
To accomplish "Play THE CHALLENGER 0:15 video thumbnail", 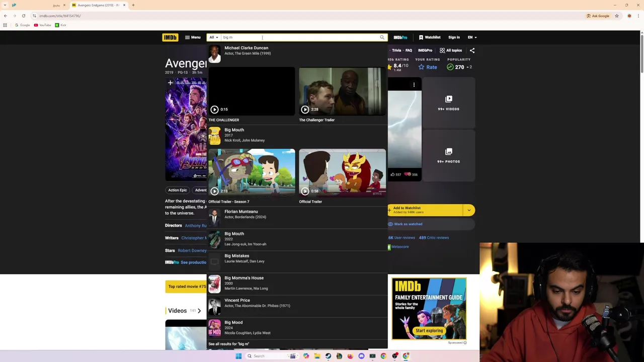I will point(252,91).
